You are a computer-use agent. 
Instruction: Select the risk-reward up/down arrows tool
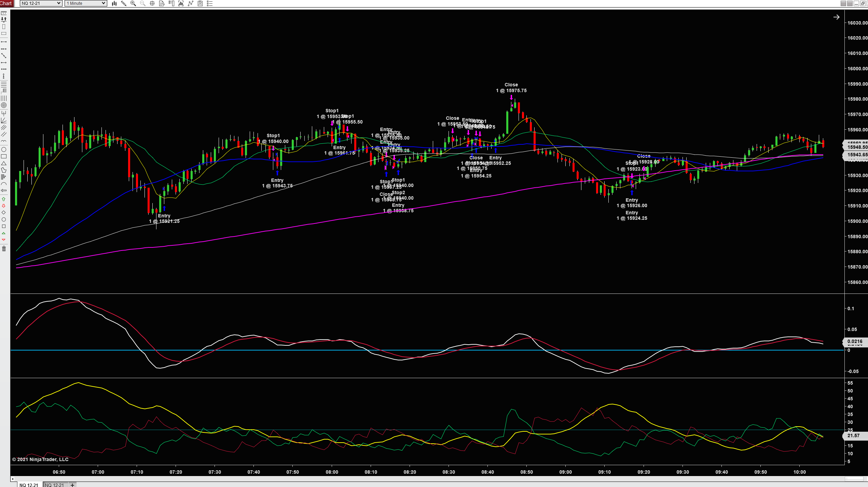tap(4, 20)
